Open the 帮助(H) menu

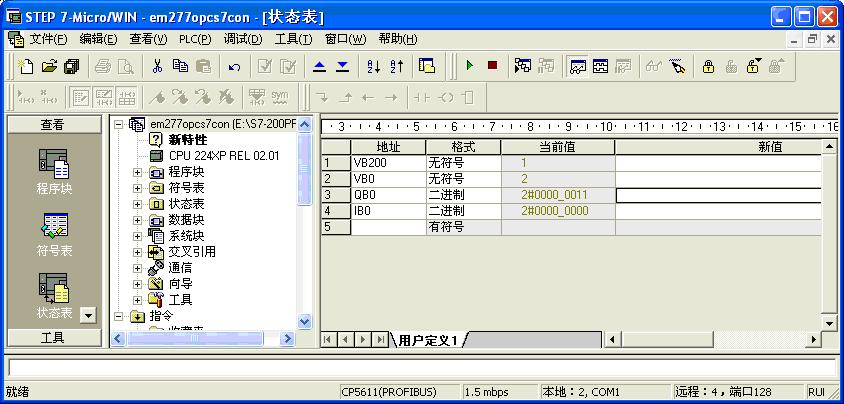pos(398,39)
